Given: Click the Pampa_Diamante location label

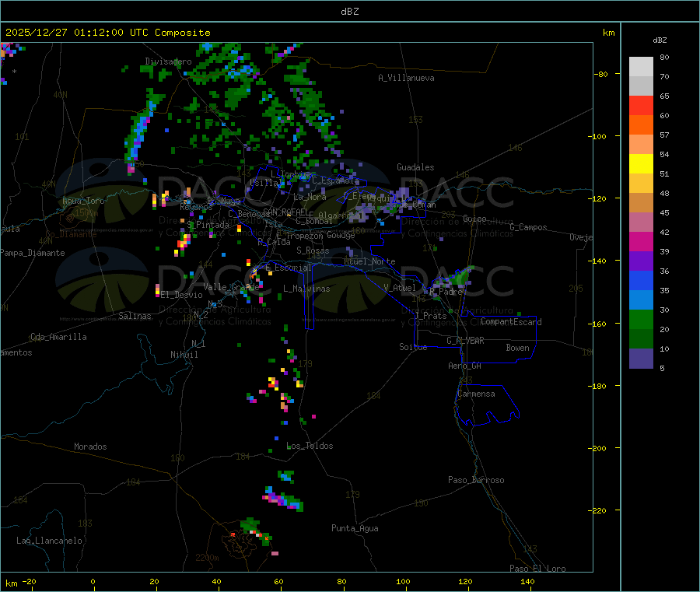Looking at the screenshot, I should pyautogui.click(x=32, y=253).
